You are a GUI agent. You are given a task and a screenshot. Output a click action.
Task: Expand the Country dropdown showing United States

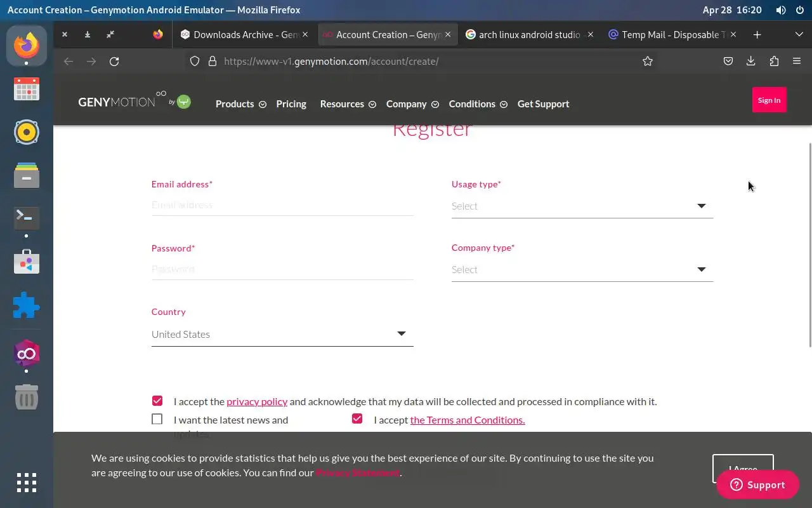point(282,334)
